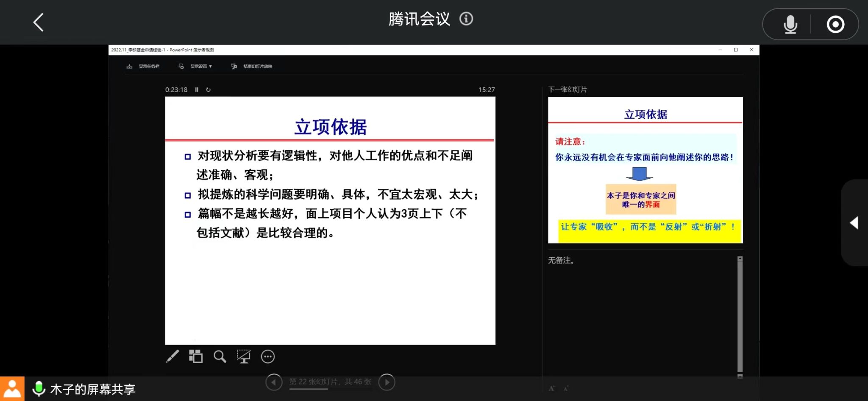This screenshot has width=868, height=401.
Task: Click the magnifier zoom-into-slide tool
Action: [220, 356]
